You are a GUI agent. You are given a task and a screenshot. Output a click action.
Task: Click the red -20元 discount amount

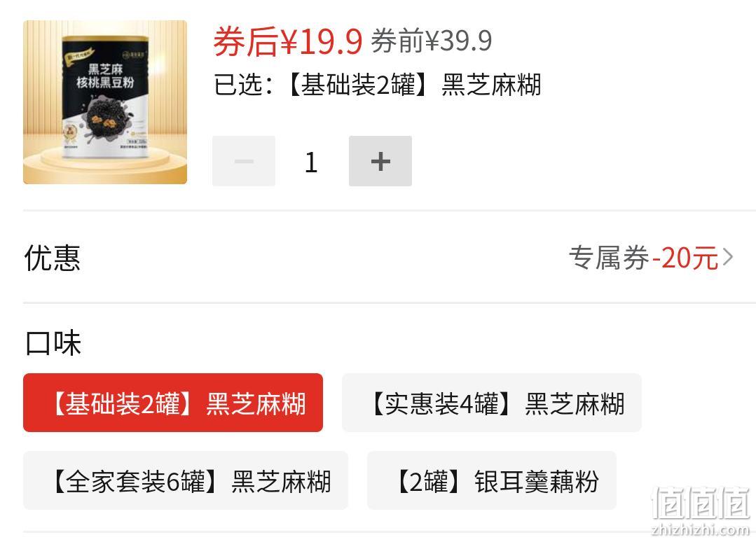pos(685,258)
